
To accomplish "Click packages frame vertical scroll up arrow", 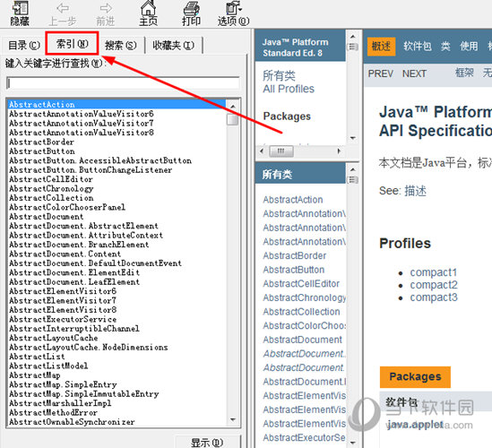I will tap(353, 37).
